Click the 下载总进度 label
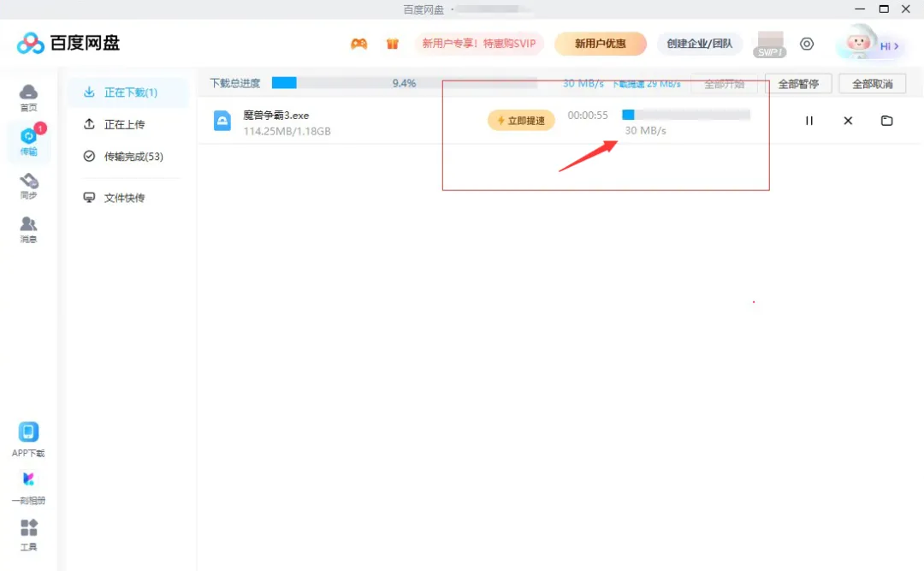 coord(235,83)
